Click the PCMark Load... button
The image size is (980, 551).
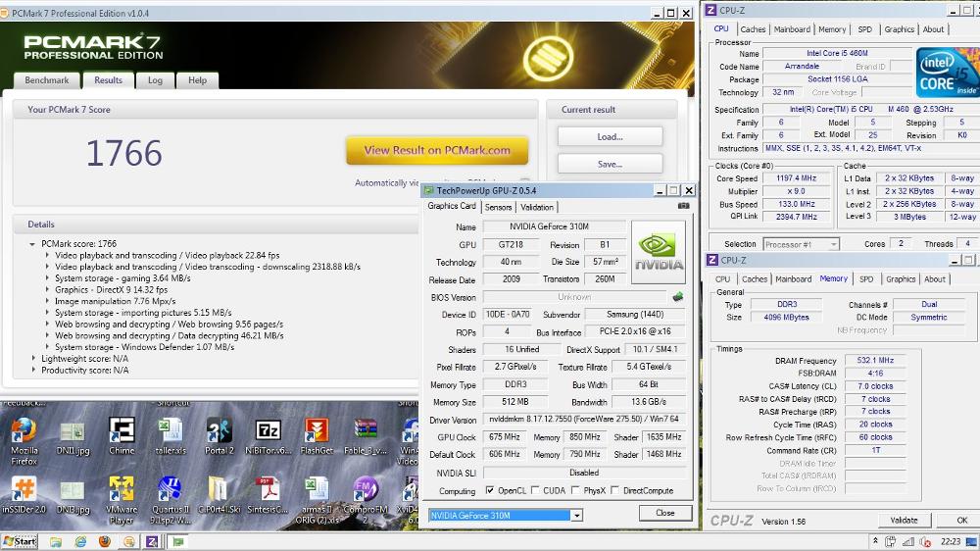click(x=610, y=136)
